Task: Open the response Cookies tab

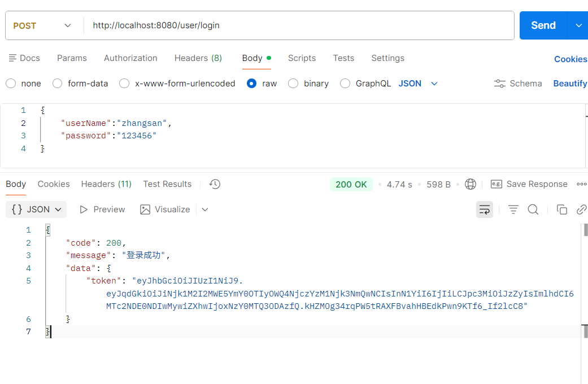Action: (54, 184)
